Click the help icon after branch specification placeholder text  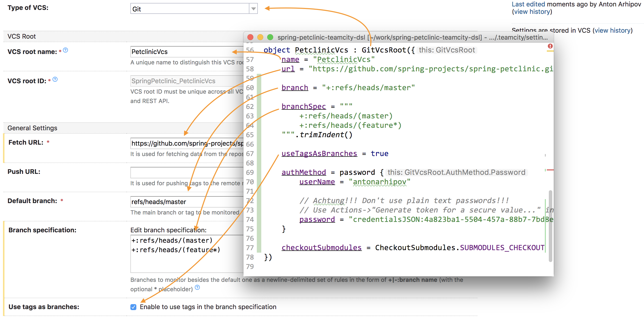(x=197, y=287)
